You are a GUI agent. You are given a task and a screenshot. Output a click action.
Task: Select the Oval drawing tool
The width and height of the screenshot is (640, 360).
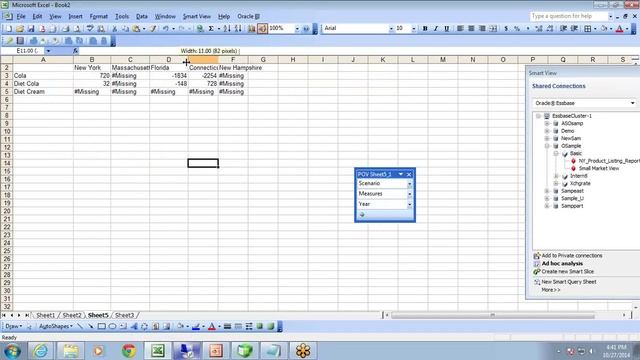coord(112,326)
